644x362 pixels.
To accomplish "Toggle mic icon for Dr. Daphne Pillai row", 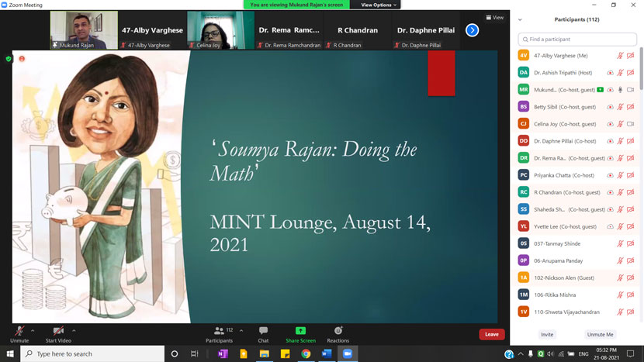I will [620, 141].
